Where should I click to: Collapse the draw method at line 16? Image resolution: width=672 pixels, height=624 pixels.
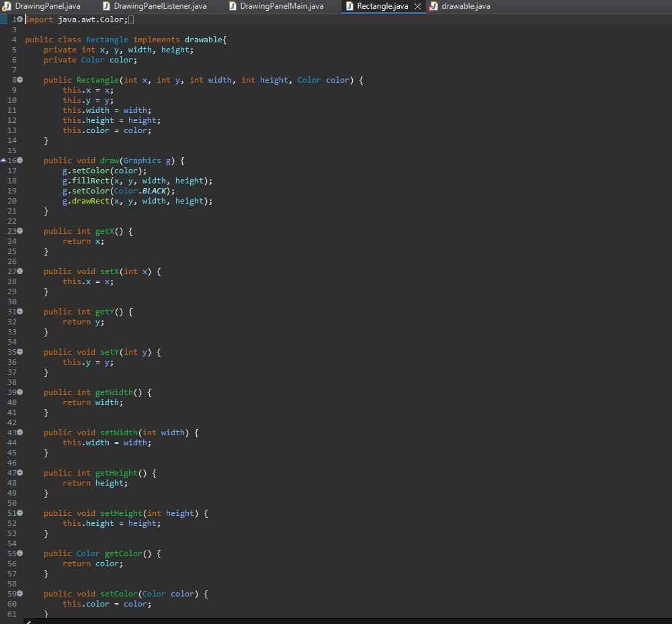pyautogui.click(x=20, y=161)
